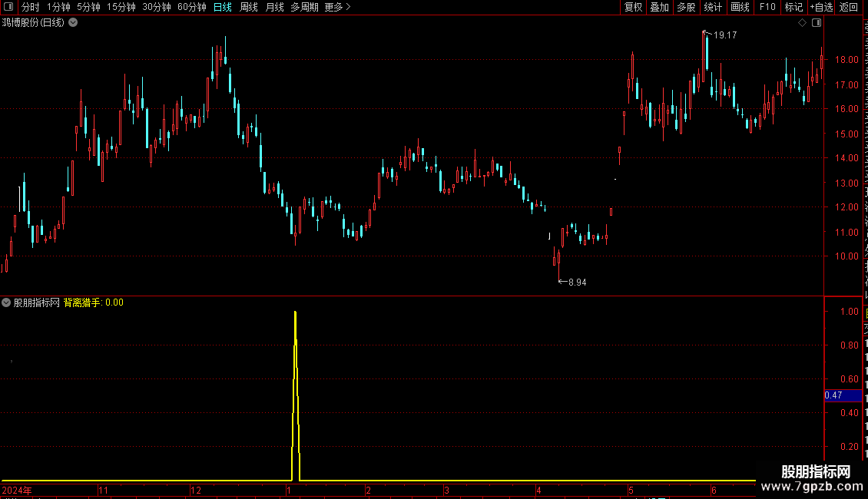The image size is (868, 499).
Task: Add stock via +自选 button
Action: point(821,7)
